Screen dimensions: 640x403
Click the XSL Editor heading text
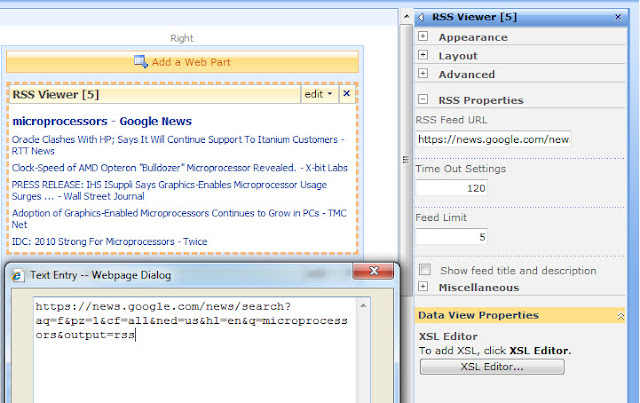(x=448, y=336)
